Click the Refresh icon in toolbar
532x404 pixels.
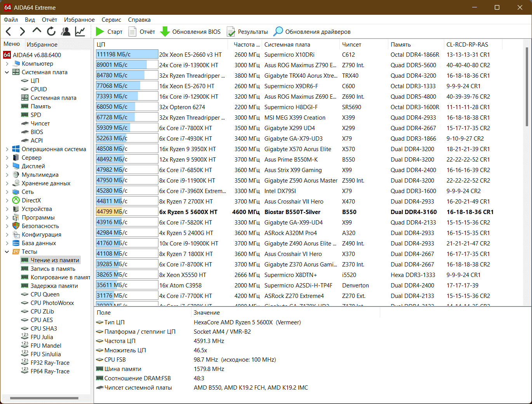[51, 31]
